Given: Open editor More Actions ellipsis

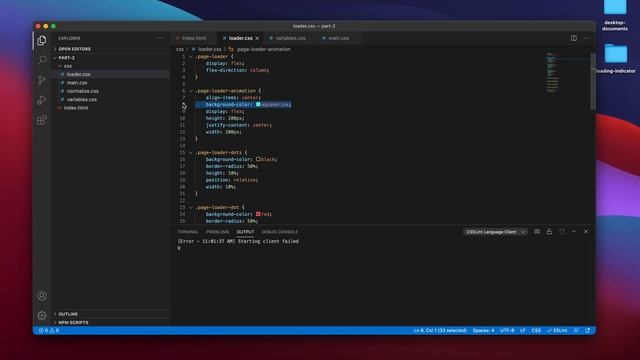Looking at the screenshot, I should [x=586, y=38].
